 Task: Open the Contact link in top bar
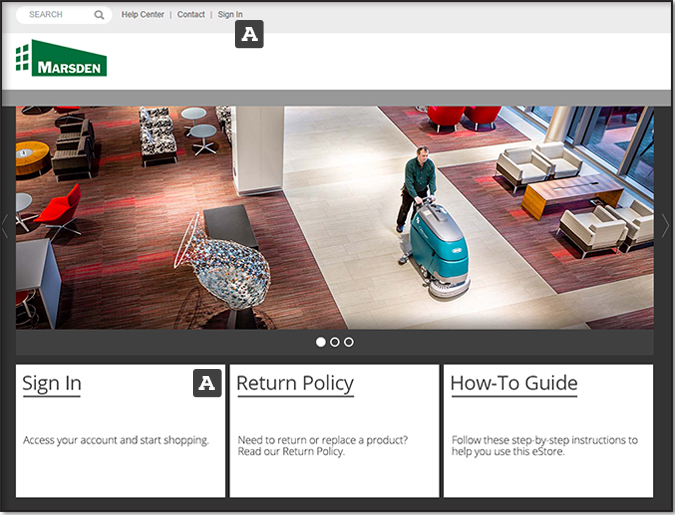(191, 15)
